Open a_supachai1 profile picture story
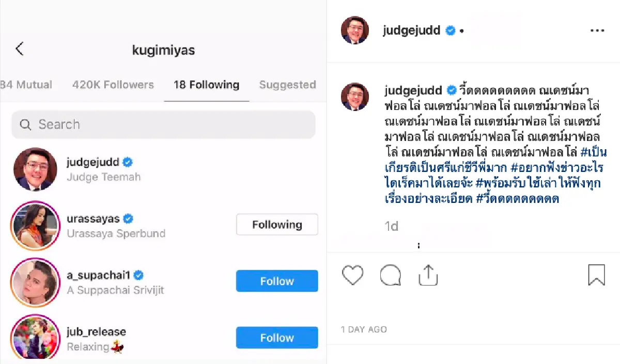This screenshot has height=364, width=620. 35,282
